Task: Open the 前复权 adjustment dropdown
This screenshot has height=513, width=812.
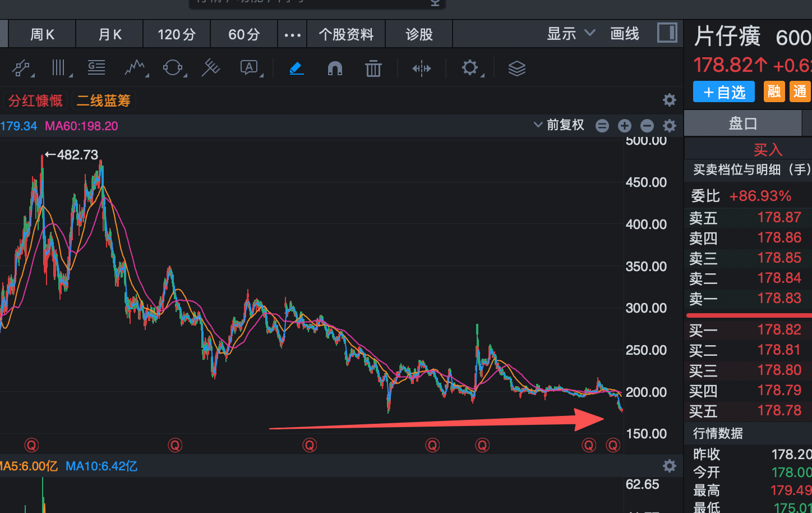Action: pos(559,125)
